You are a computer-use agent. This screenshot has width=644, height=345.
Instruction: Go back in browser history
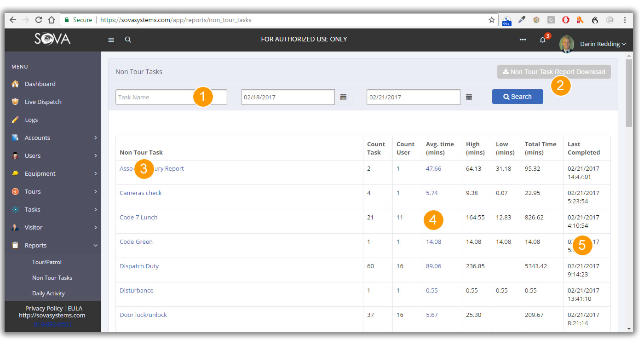pyautogui.click(x=13, y=20)
